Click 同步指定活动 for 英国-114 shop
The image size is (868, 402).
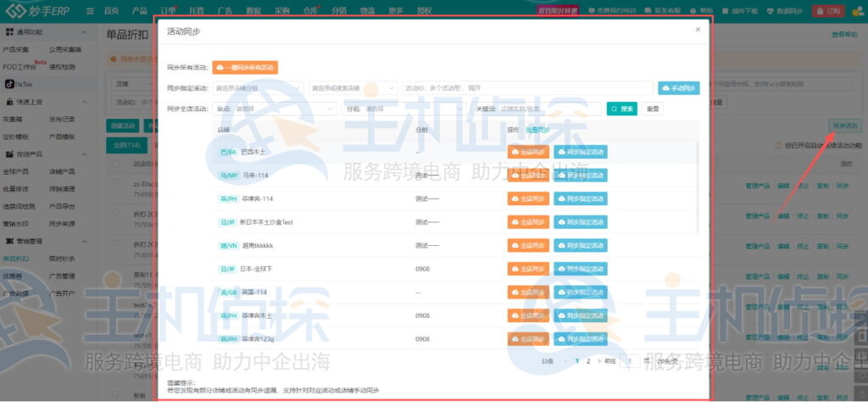580,292
